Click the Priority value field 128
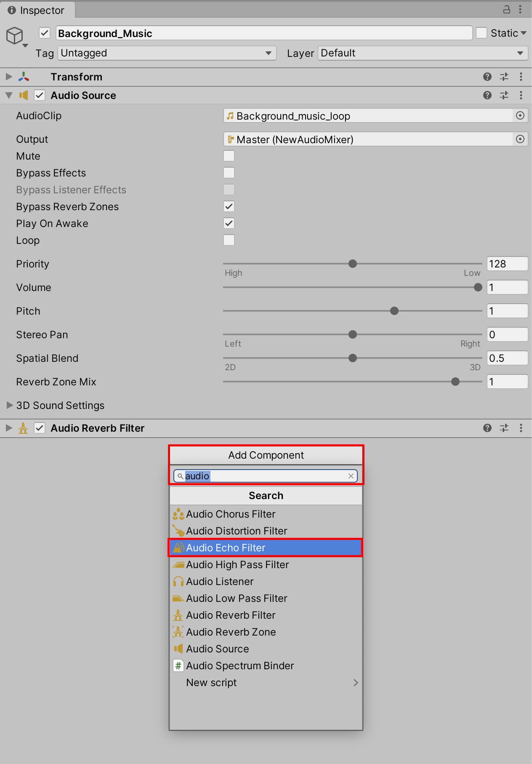The image size is (532, 764). (507, 264)
